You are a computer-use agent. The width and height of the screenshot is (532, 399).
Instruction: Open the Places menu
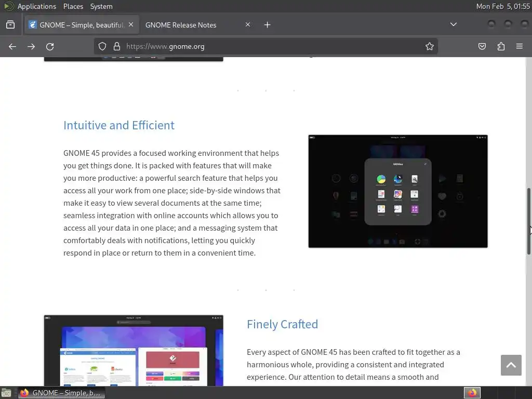73,6
